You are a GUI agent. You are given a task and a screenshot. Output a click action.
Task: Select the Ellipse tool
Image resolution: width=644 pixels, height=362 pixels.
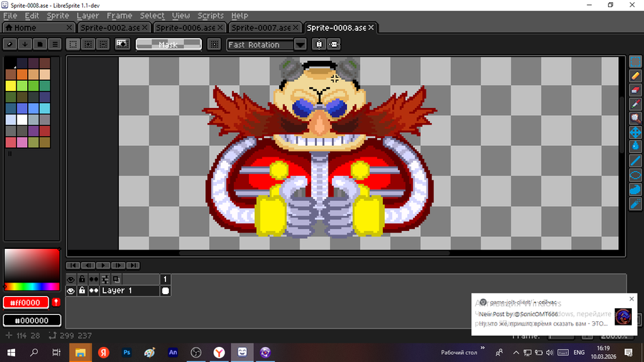click(x=635, y=175)
